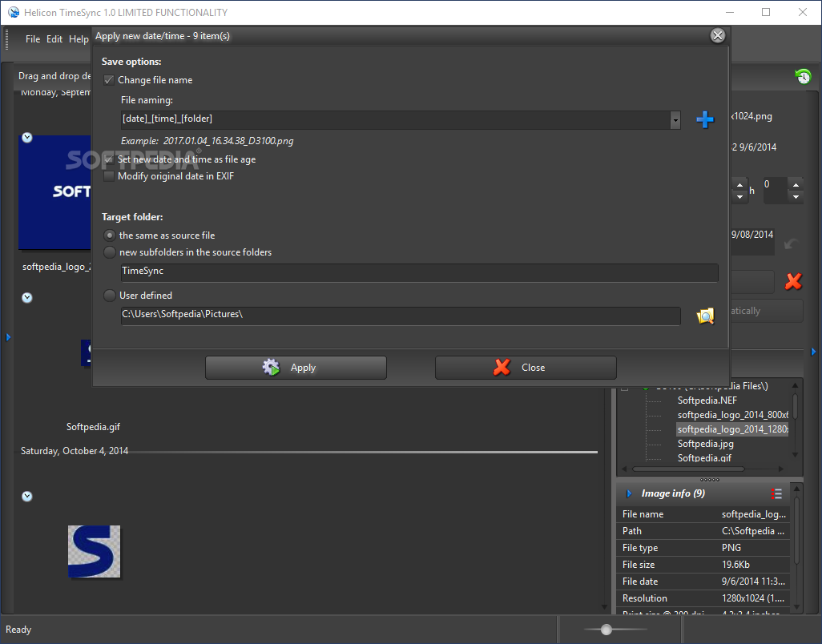Click the S logo thumbnail image
The image size is (822, 644).
95,552
